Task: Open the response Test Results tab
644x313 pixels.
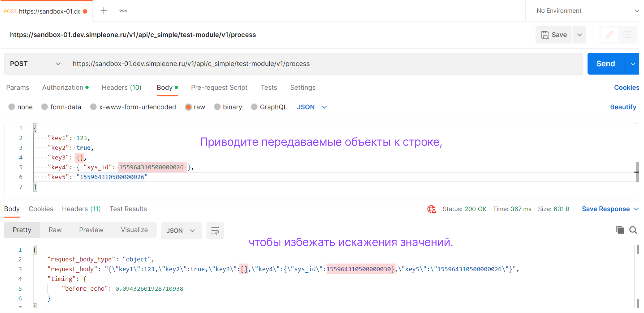Action: 128,209
